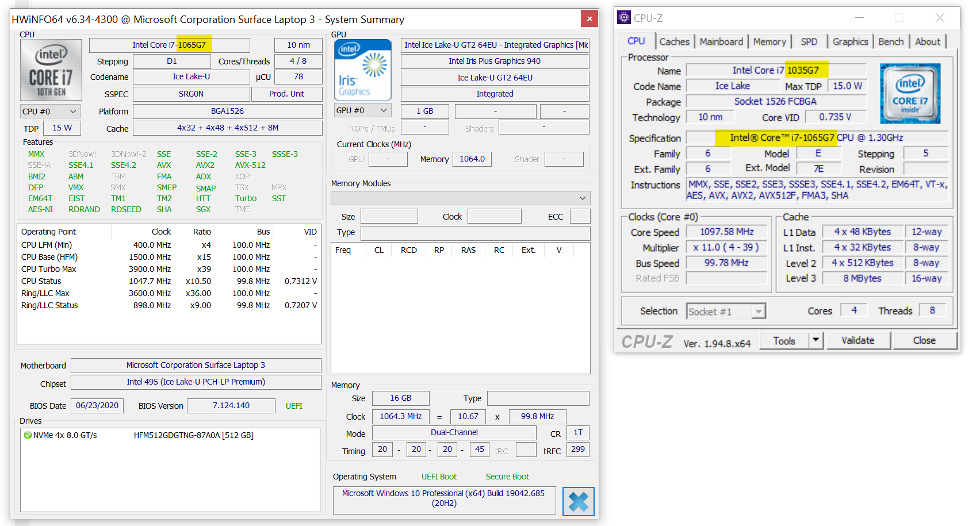Open the About tab in CPU-Z
The image size is (980, 526).
(928, 42)
